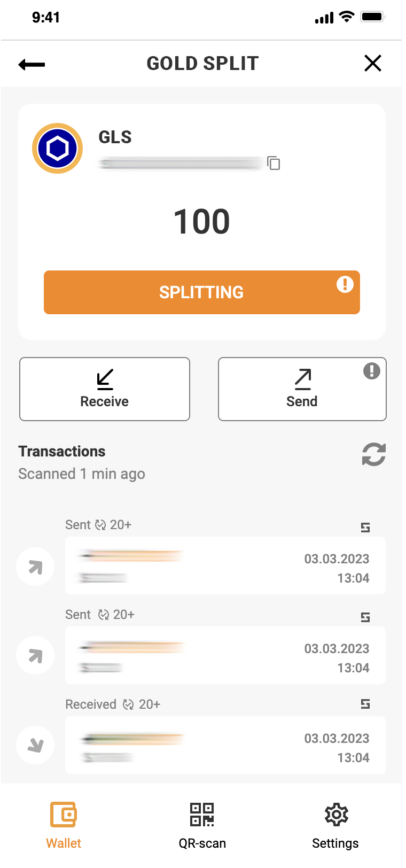Open the QR-scan tab
Screen dimensions: 406x868
202,825
